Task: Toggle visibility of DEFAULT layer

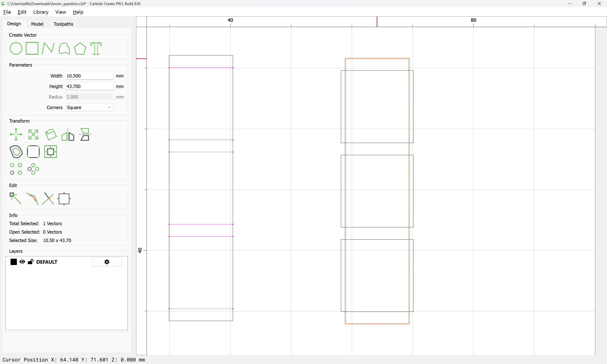Action: click(x=22, y=262)
